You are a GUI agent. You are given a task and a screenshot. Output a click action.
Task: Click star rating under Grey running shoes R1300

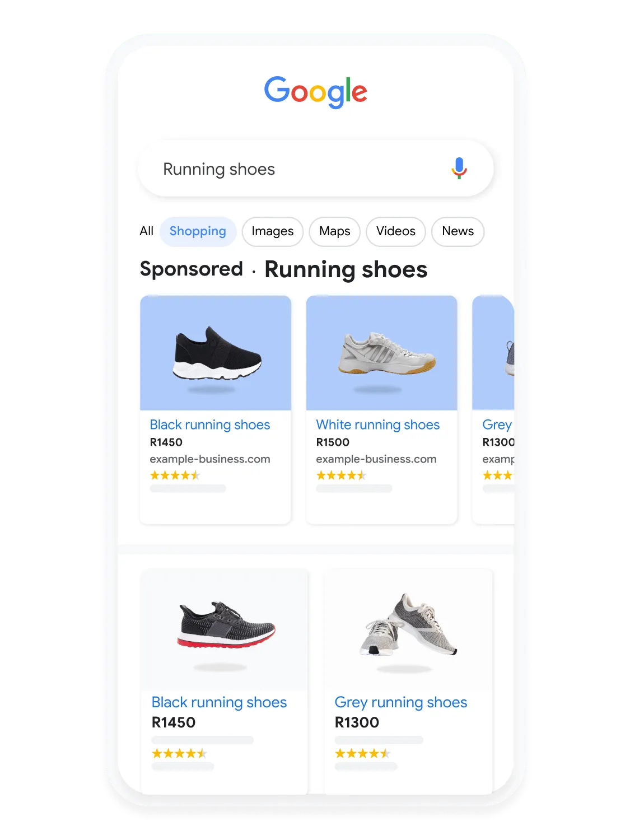(362, 753)
